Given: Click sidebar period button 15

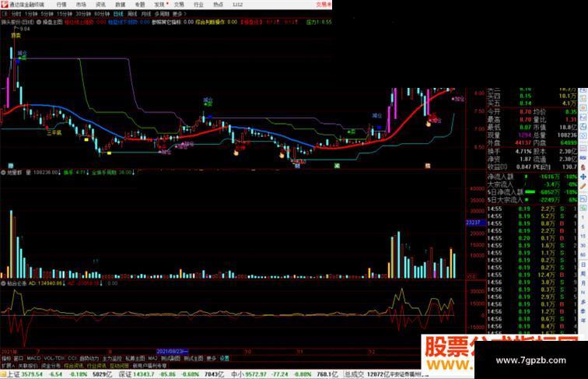Looking at the screenshot, I should point(583,237).
